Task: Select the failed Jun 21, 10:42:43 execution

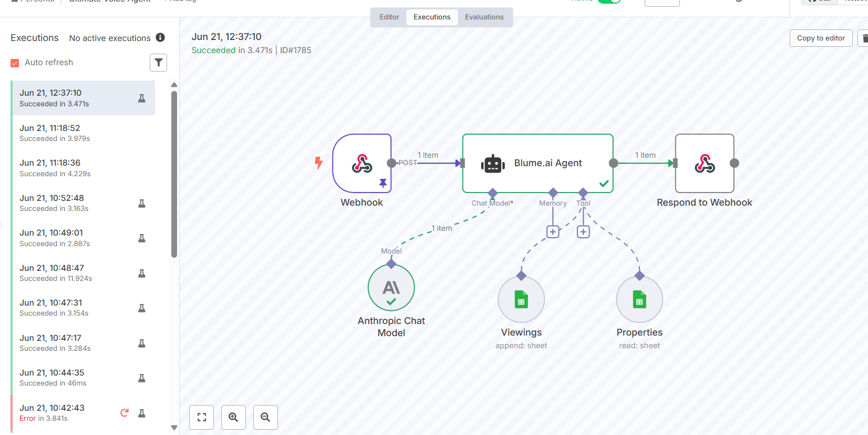Action: point(83,413)
